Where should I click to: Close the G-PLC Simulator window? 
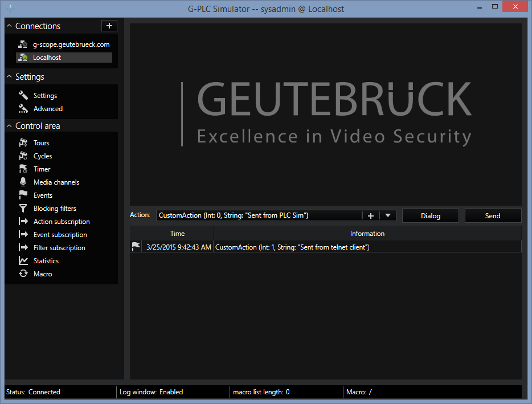(515, 7)
